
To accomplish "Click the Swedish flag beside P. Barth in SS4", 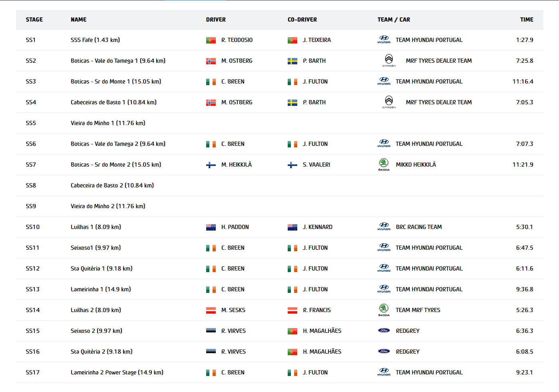I will point(292,103).
